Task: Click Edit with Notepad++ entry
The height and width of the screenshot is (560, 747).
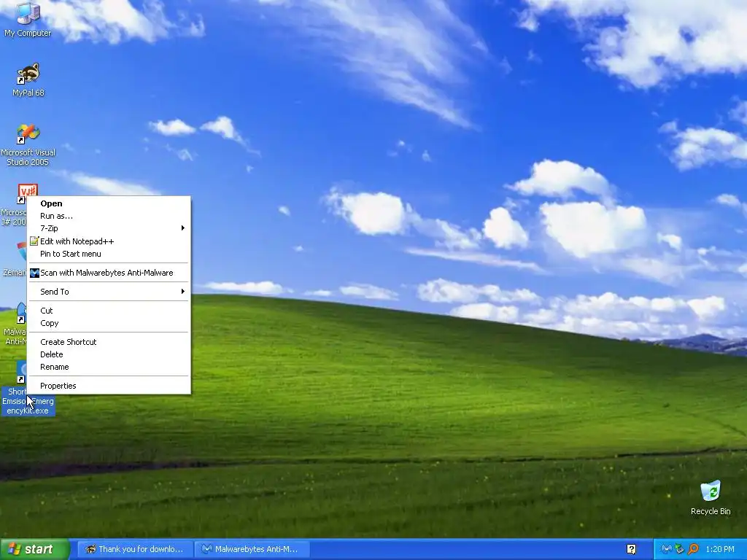Action: [x=109, y=241]
